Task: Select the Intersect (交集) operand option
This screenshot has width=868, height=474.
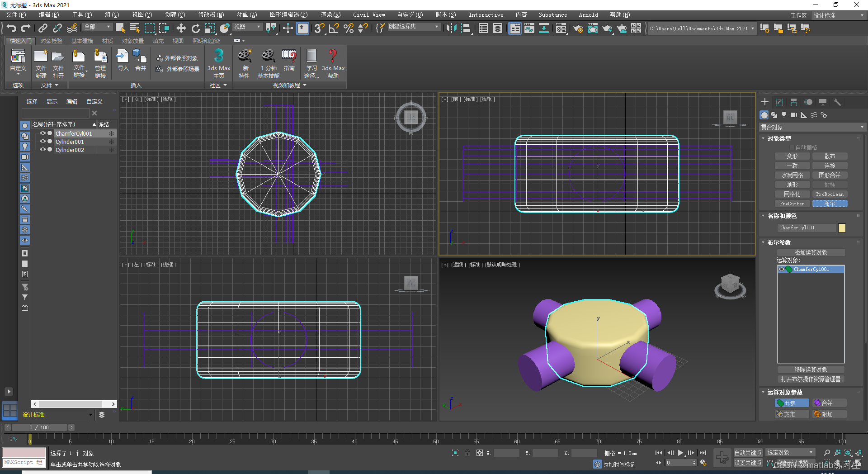Action: [792, 414]
